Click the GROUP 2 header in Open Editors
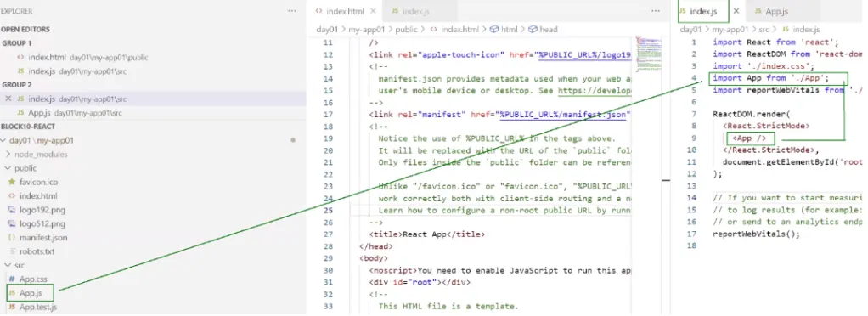This screenshot has width=868, height=316. click(x=17, y=85)
